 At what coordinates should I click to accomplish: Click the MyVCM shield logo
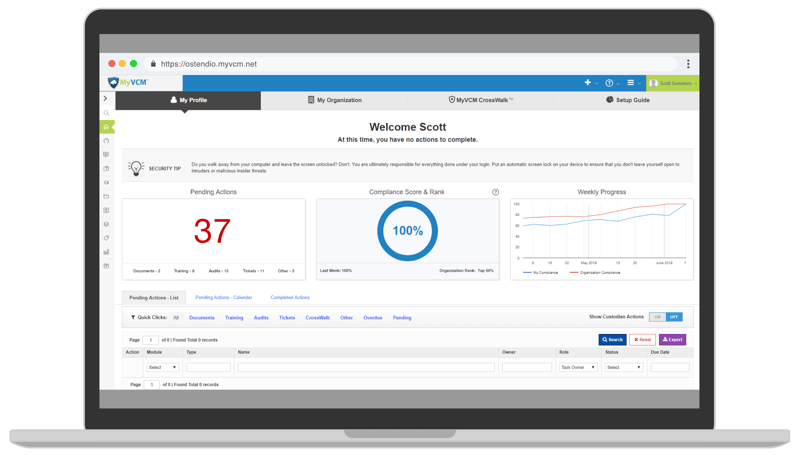pyautogui.click(x=113, y=82)
